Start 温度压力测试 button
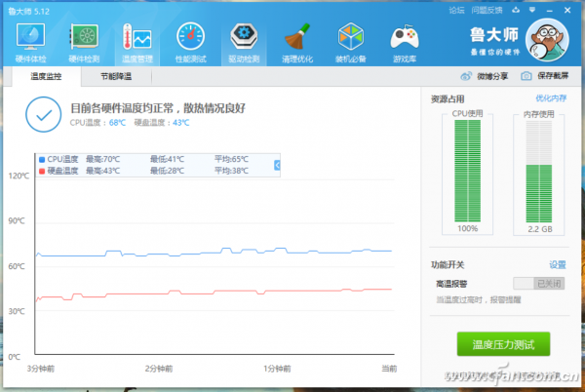This screenshot has width=585, height=392. [x=503, y=344]
